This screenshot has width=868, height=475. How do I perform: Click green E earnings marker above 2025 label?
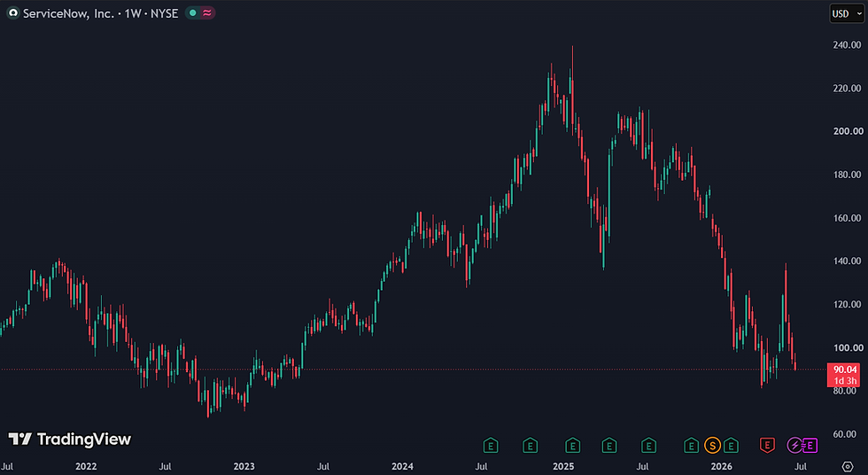coord(572,445)
